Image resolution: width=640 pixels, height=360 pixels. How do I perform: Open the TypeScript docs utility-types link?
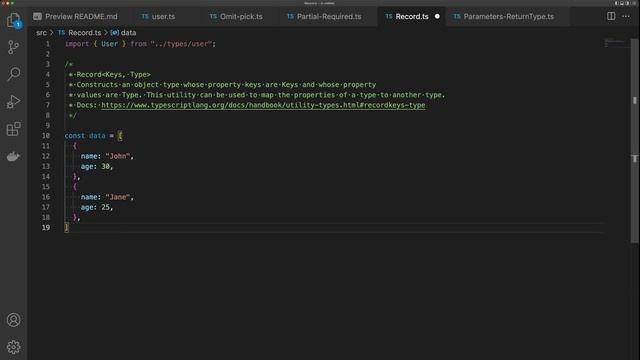pyautogui.click(x=263, y=105)
